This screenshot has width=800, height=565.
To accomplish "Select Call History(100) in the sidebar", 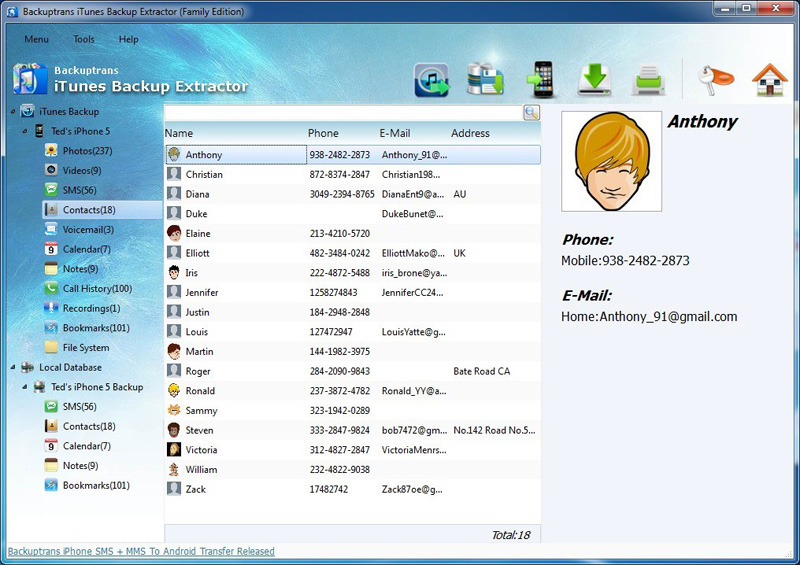I will [97, 289].
